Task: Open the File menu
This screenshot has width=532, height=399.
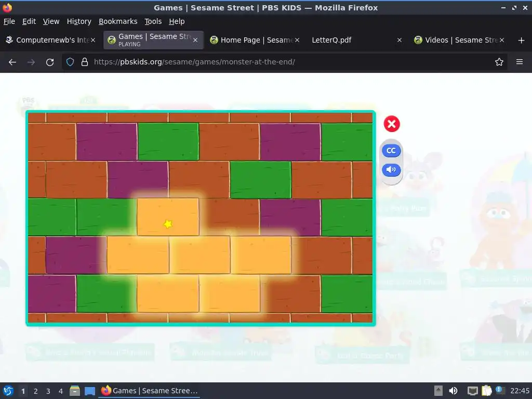Action: point(9,21)
